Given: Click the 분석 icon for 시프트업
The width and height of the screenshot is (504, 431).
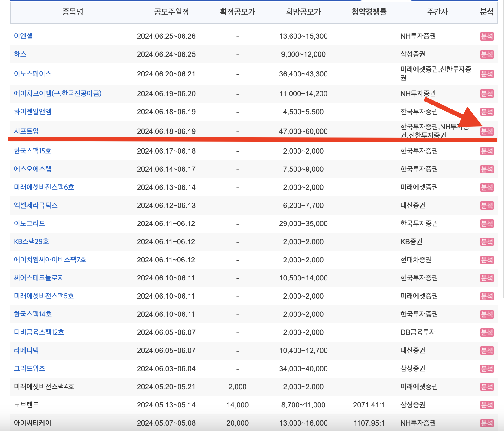Looking at the screenshot, I should coord(487,131).
